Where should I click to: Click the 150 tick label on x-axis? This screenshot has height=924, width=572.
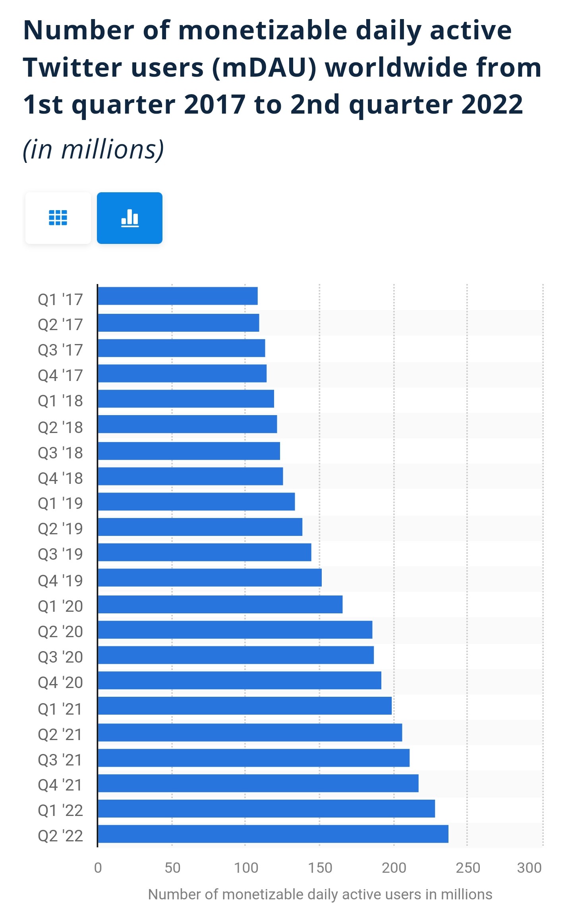[320, 868]
